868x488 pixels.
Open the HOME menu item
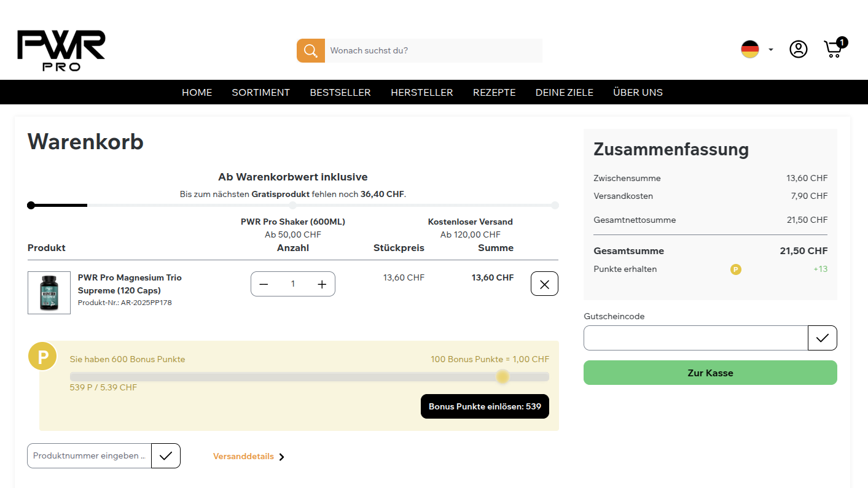point(197,92)
